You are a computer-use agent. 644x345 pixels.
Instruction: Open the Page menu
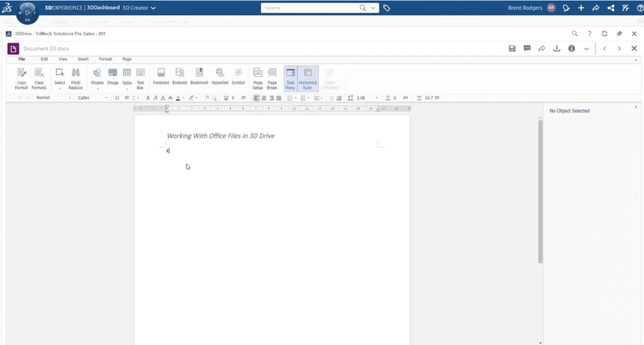click(127, 59)
